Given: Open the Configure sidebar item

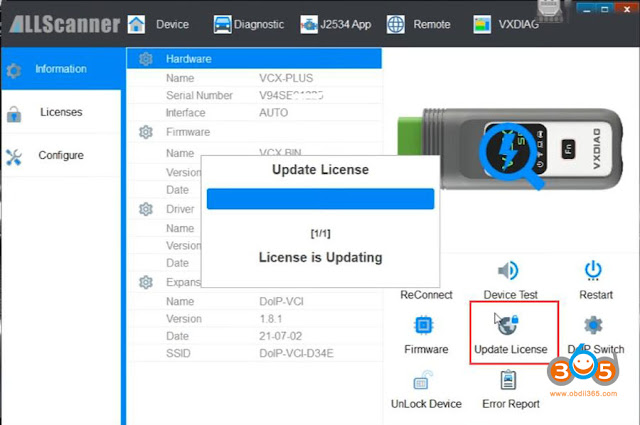Looking at the screenshot, I should (x=61, y=155).
